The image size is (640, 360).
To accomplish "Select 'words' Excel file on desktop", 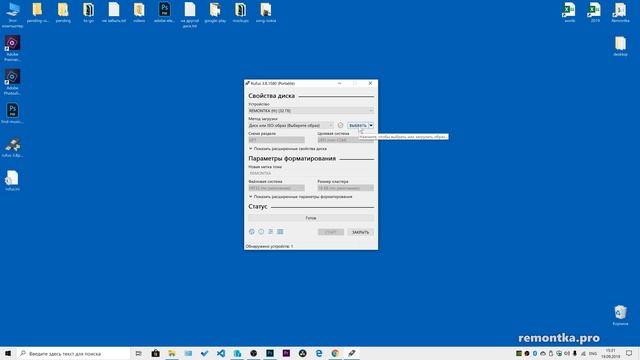I will 569,12.
